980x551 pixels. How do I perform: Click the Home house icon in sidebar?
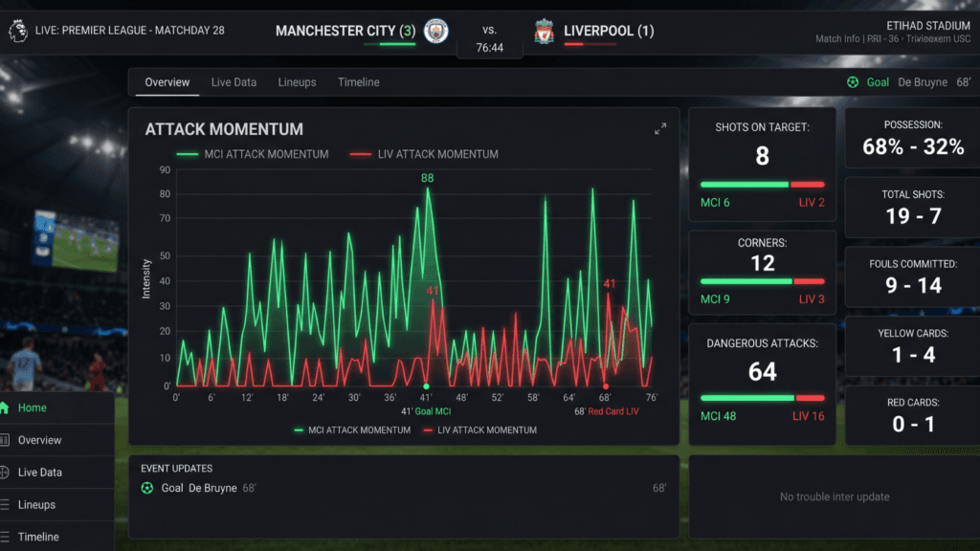(5, 408)
